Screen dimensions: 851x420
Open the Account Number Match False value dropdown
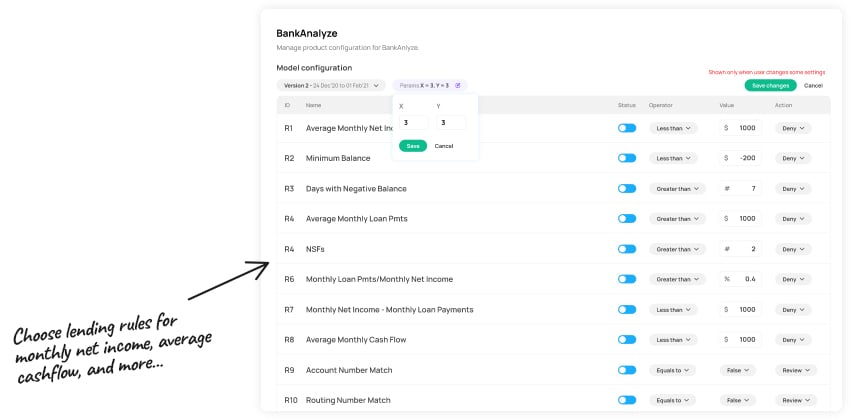point(738,370)
